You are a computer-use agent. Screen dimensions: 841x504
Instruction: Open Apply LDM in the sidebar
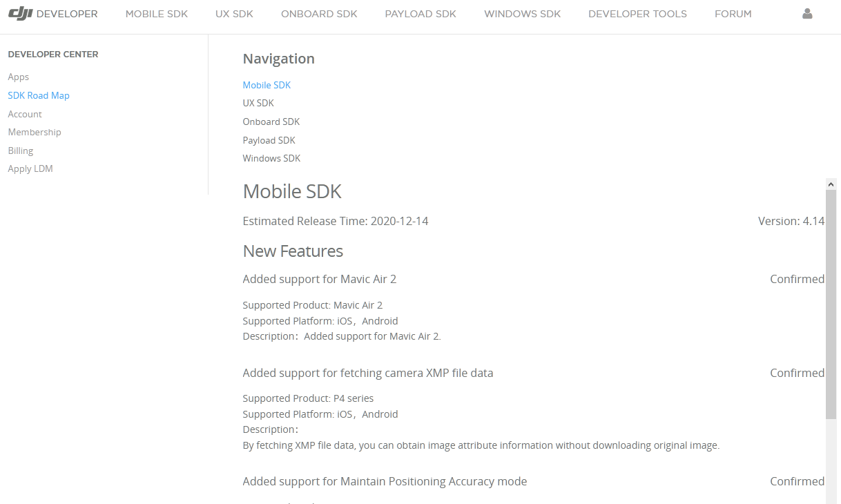pos(30,168)
